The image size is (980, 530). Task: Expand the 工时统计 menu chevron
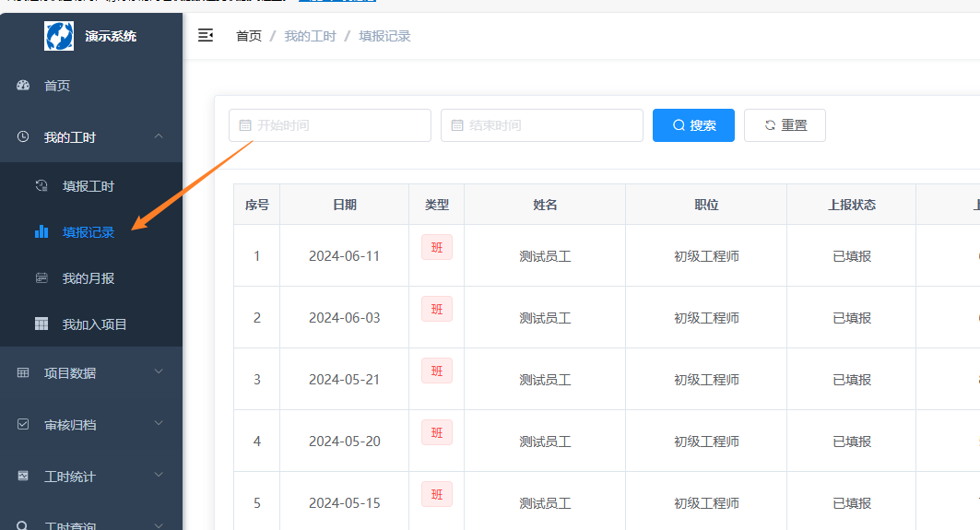159,475
